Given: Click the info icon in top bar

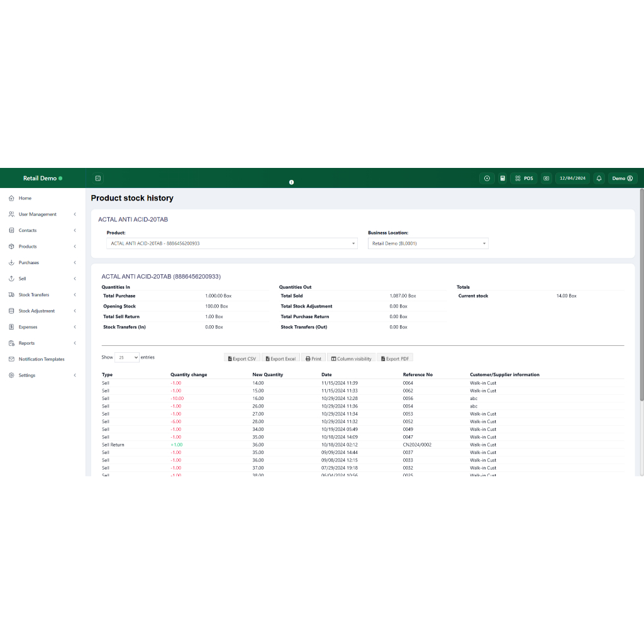Looking at the screenshot, I should [x=291, y=182].
